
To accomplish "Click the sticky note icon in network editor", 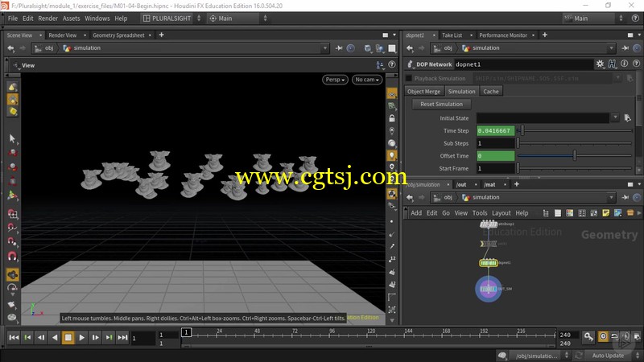I will 606,213.
